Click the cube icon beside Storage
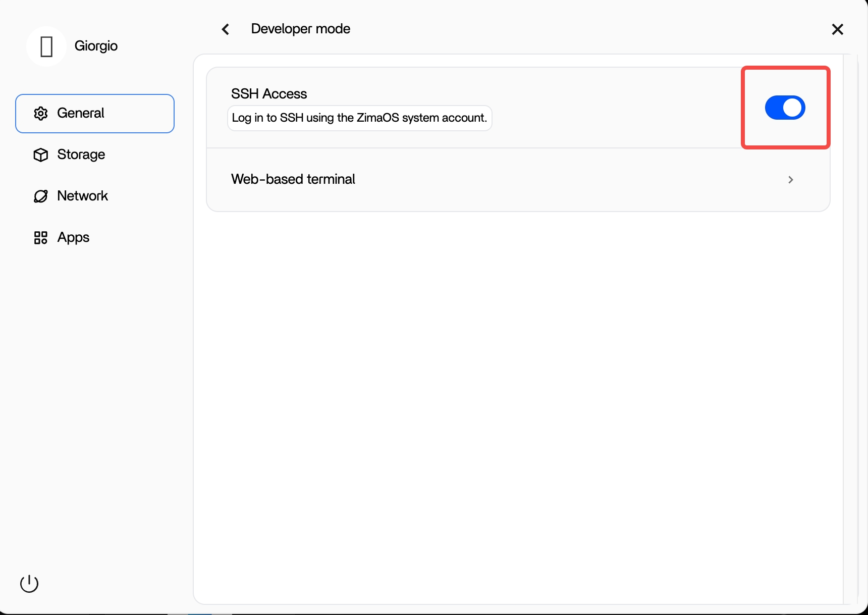Image resolution: width=868 pixels, height=615 pixels. click(x=41, y=155)
